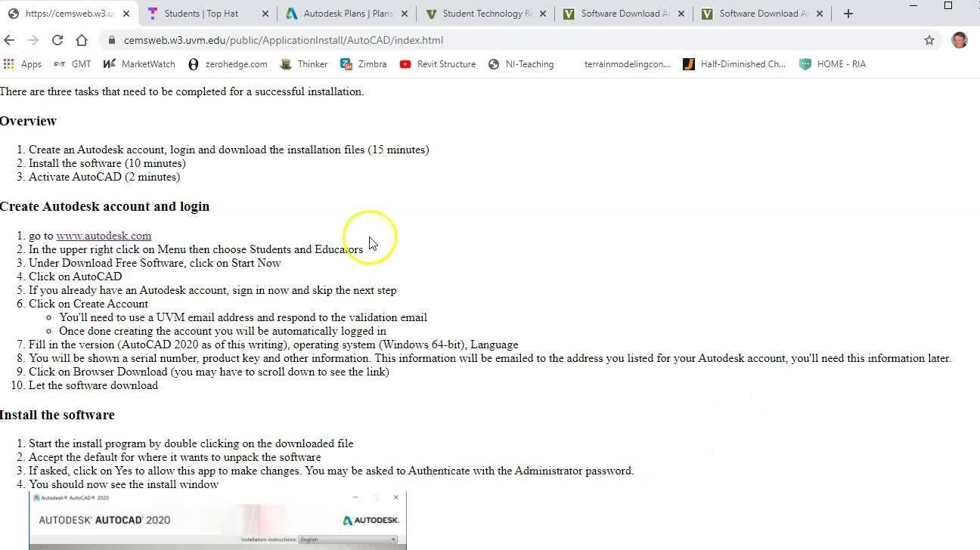Click the 'Click on Create Account' step
This screenshot has height=550, width=980.
(88, 304)
